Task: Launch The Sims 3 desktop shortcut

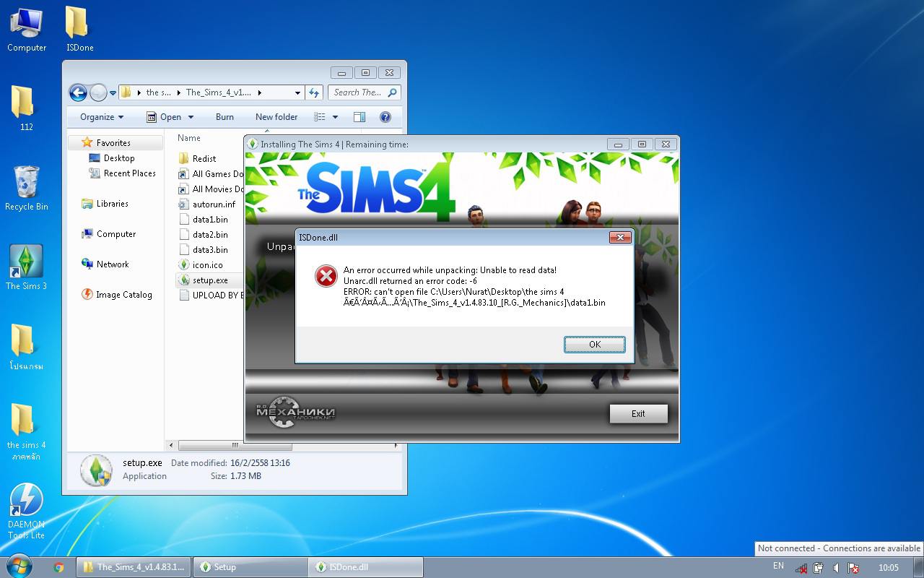Action: (27, 268)
